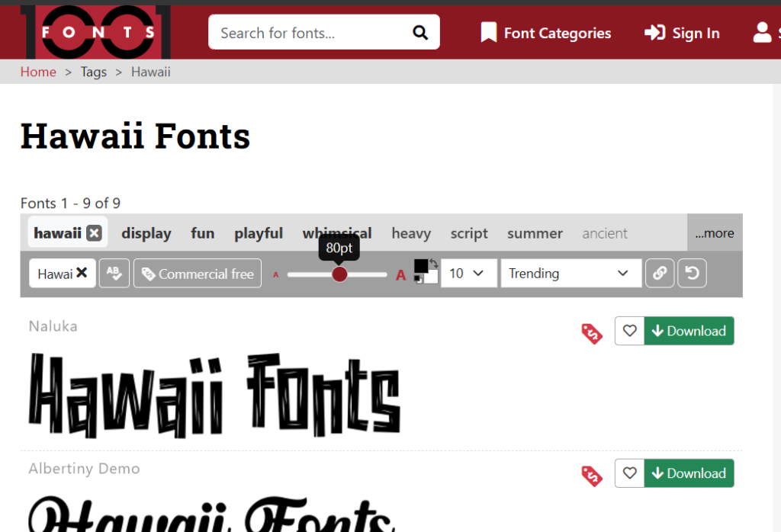Screen dimensions: 781x532
Task: Go to Home breadcrumb
Action: [x=38, y=72]
